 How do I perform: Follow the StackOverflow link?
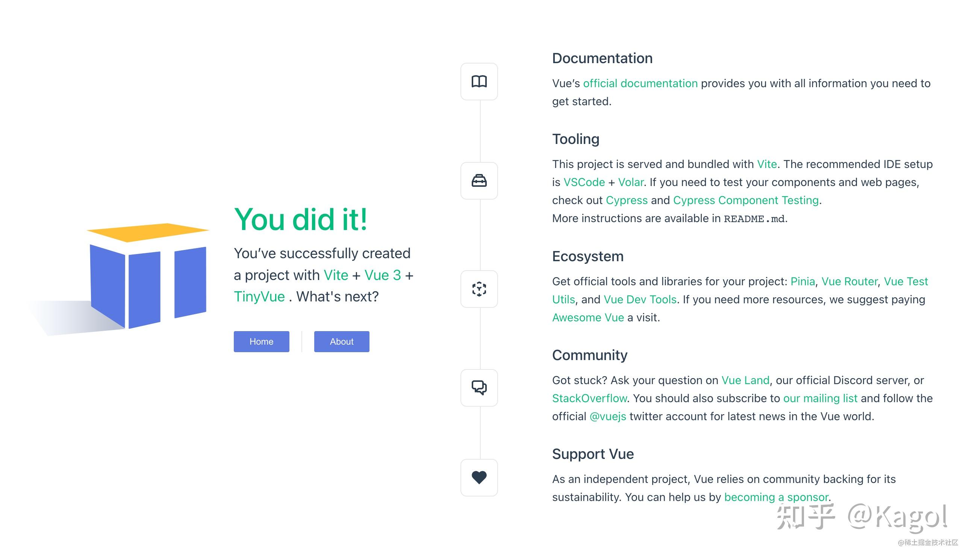point(589,398)
